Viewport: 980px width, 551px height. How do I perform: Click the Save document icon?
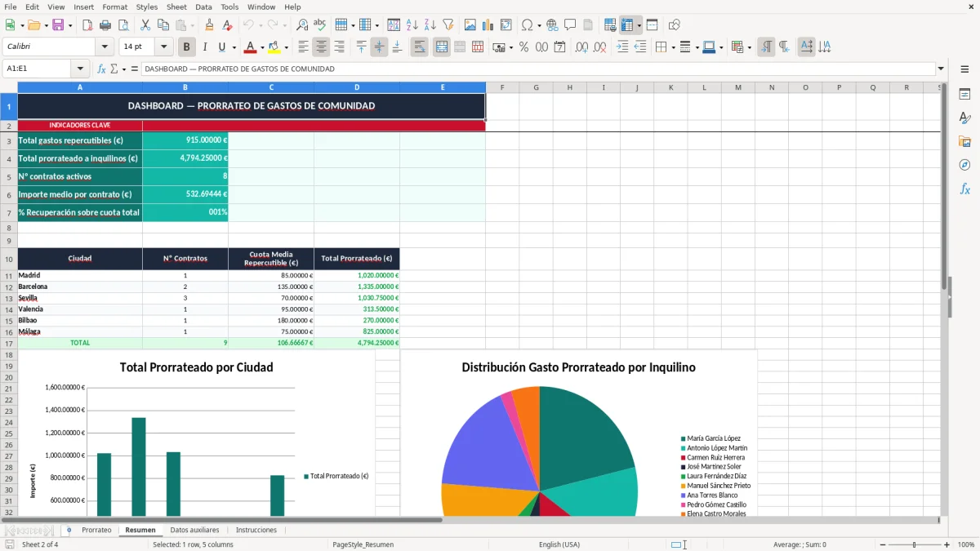click(x=58, y=25)
